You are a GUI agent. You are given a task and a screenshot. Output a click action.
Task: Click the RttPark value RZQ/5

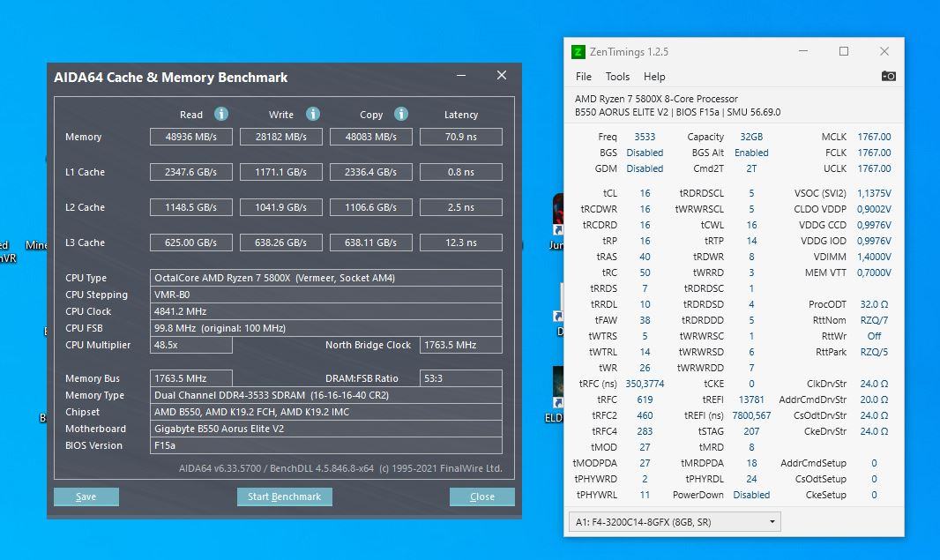[x=874, y=352]
